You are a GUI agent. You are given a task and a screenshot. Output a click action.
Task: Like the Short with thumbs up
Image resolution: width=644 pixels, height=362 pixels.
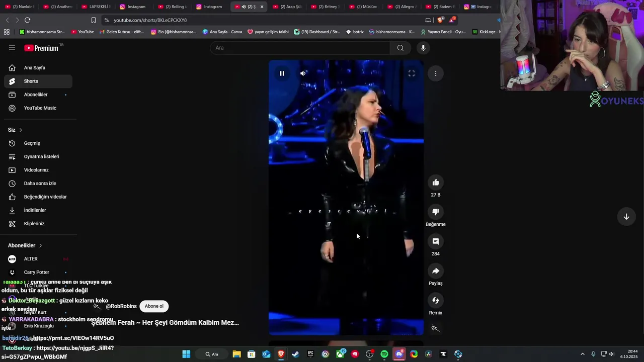tap(436, 183)
